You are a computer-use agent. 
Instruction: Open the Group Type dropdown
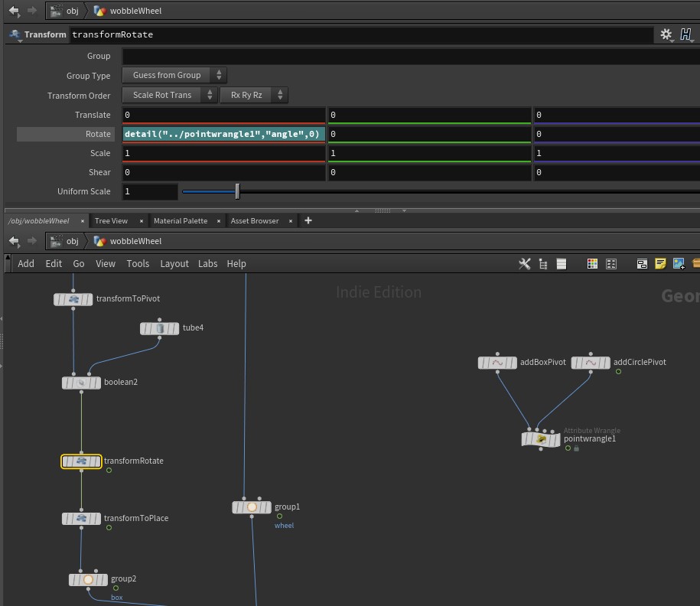click(174, 75)
